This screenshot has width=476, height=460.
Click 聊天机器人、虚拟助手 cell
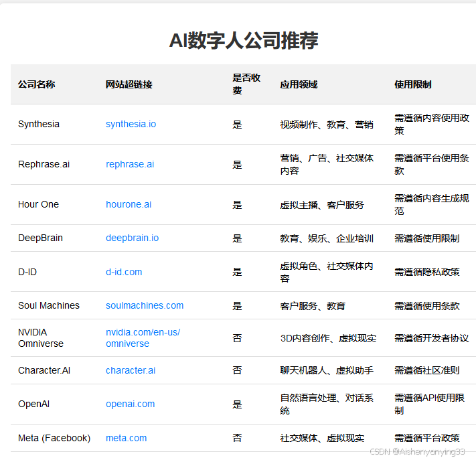tap(327, 370)
